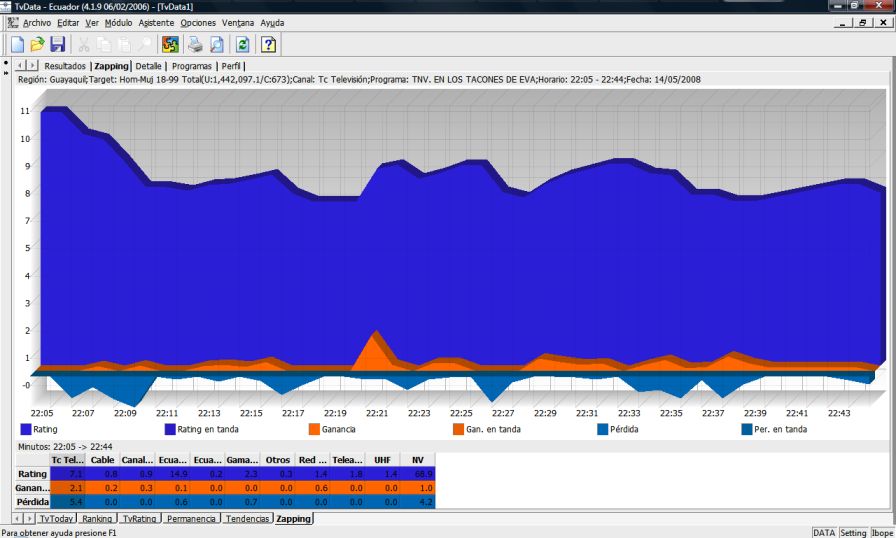This screenshot has width=896, height=538.
Task: Click the Setting status bar panel
Action: point(853,532)
